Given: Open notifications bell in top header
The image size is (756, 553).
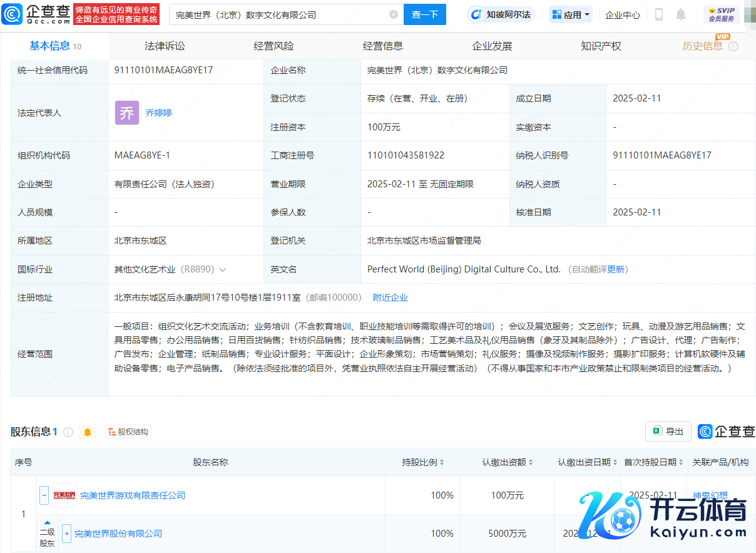Looking at the screenshot, I should (x=681, y=14).
